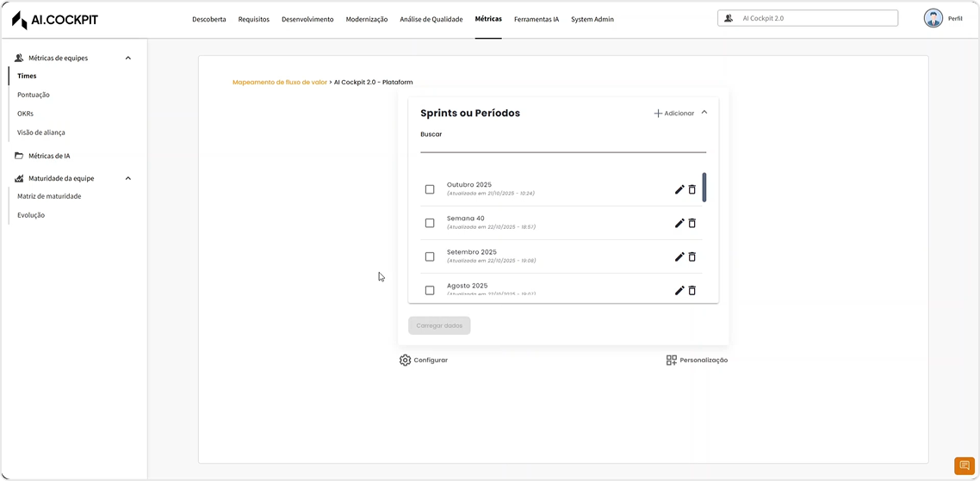
Task: Go to the Ferramentas IA tab
Action: pyautogui.click(x=536, y=19)
